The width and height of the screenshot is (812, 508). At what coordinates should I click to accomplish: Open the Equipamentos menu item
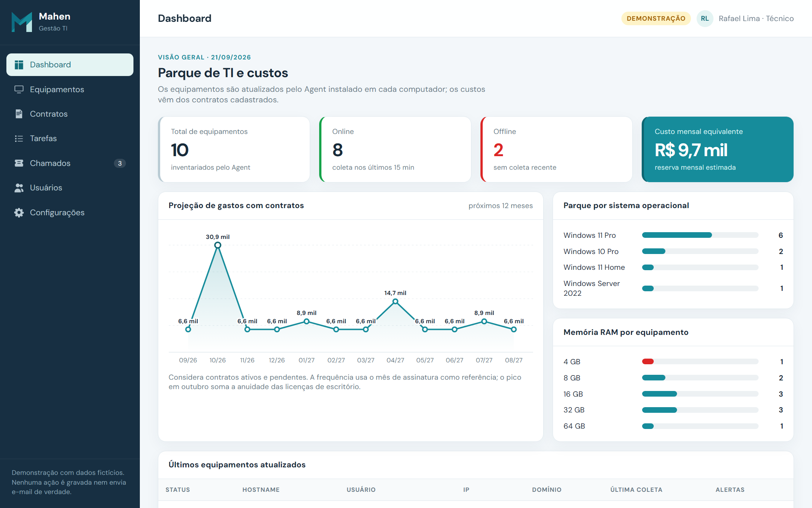[70, 90]
